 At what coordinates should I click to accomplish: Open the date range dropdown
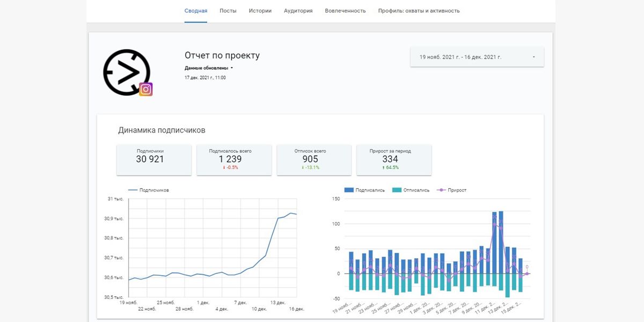(x=477, y=57)
